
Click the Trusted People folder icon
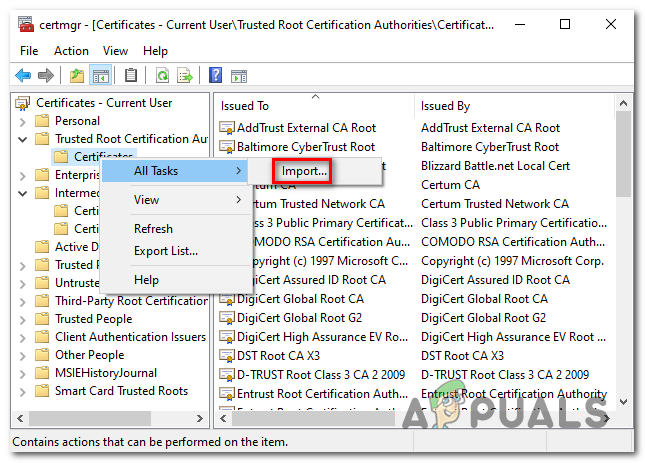coord(42,319)
